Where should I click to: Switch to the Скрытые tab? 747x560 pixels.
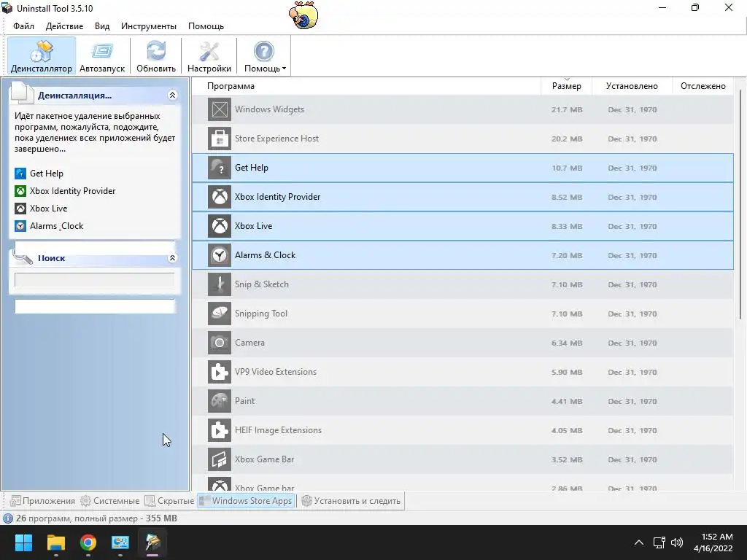pyautogui.click(x=169, y=501)
